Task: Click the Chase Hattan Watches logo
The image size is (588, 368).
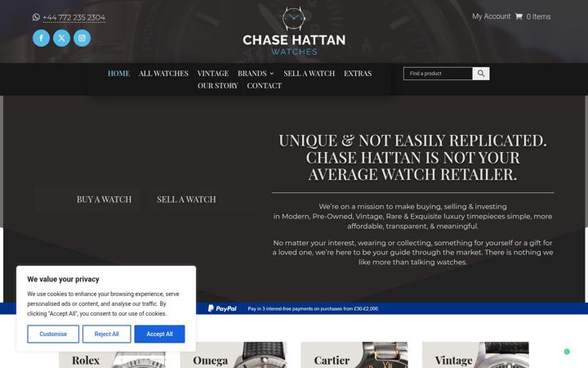Action: pos(294,32)
